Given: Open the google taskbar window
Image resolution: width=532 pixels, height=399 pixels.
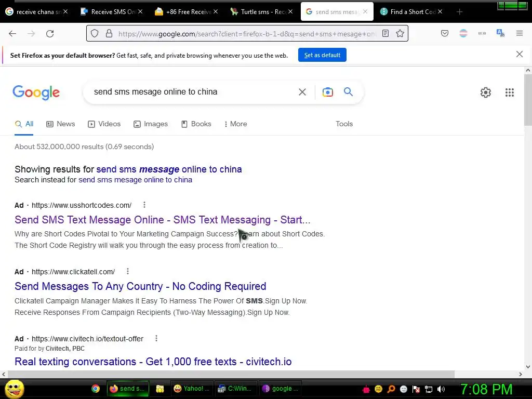Looking at the screenshot, I should [x=280, y=389].
